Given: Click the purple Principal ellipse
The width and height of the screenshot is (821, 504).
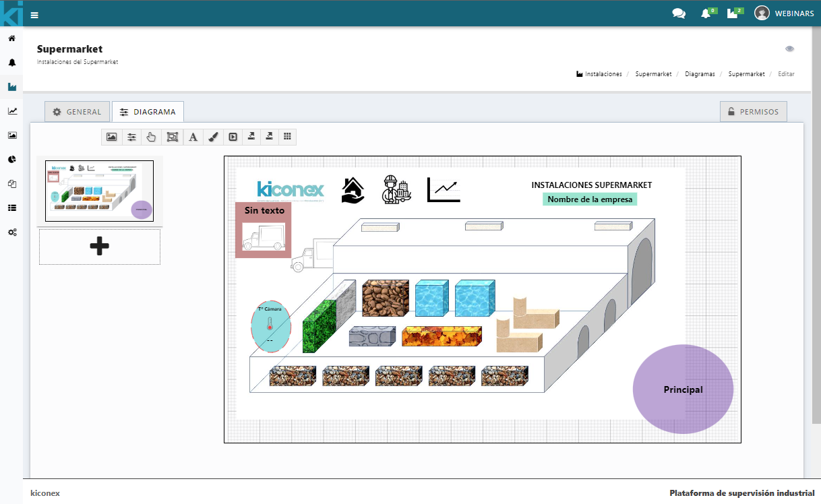Looking at the screenshot, I should (x=683, y=389).
